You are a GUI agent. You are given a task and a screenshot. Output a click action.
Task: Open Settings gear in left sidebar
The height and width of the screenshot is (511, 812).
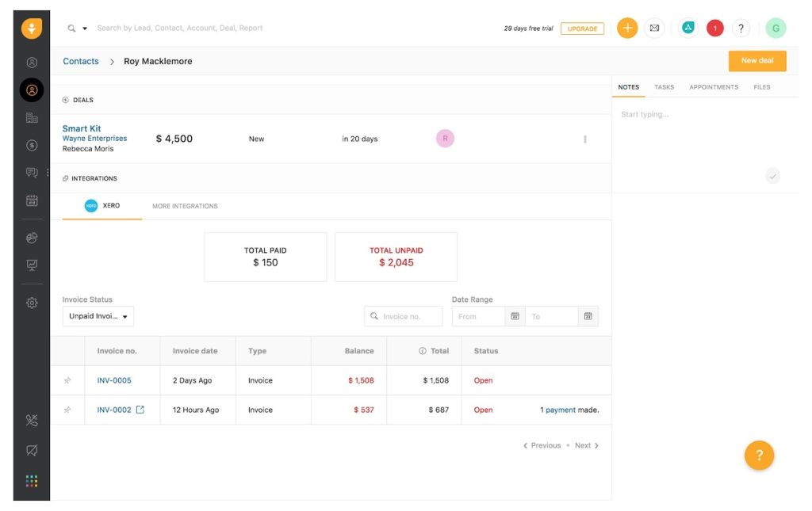[32, 303]
